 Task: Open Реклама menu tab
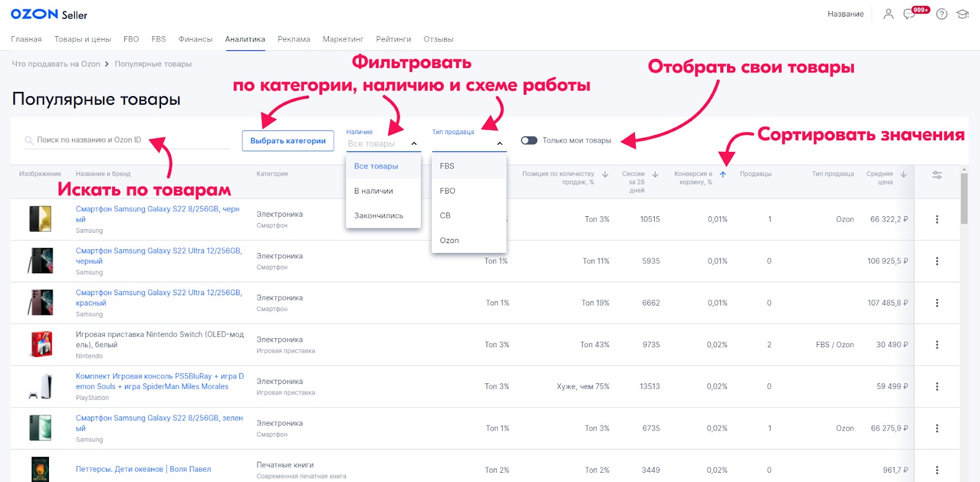coord(294,39)
